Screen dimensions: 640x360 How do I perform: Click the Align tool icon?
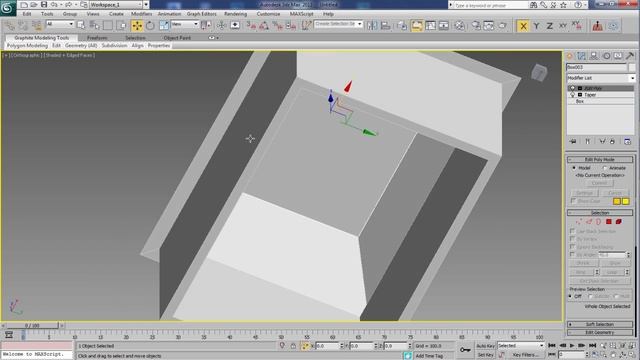[385, 26]
